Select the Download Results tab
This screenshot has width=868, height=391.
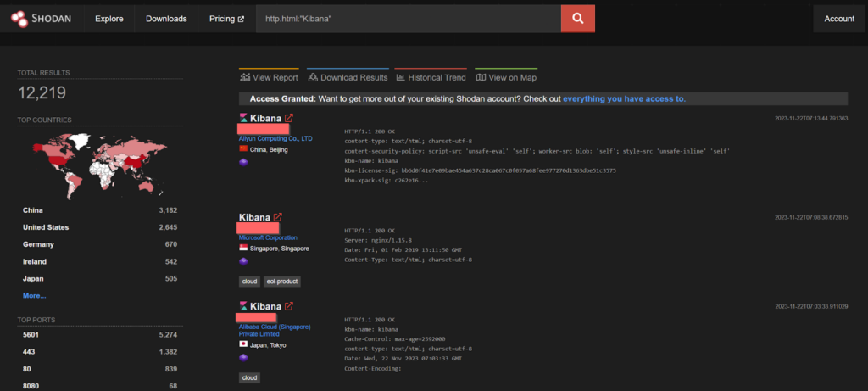348,77
